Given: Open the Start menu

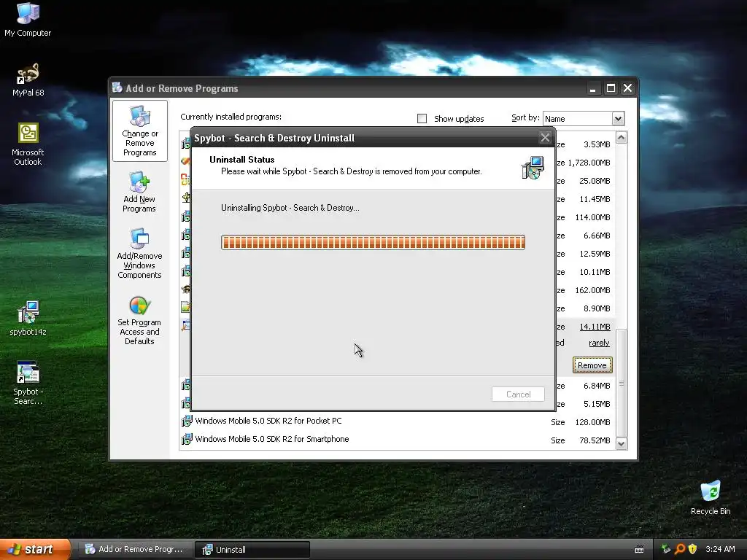Looking at the screenshot, I should 34,549.
